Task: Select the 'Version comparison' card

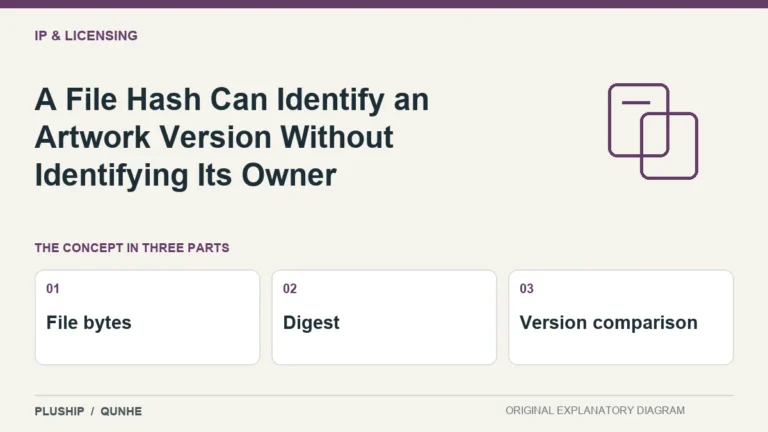Action: coord(621,317)
